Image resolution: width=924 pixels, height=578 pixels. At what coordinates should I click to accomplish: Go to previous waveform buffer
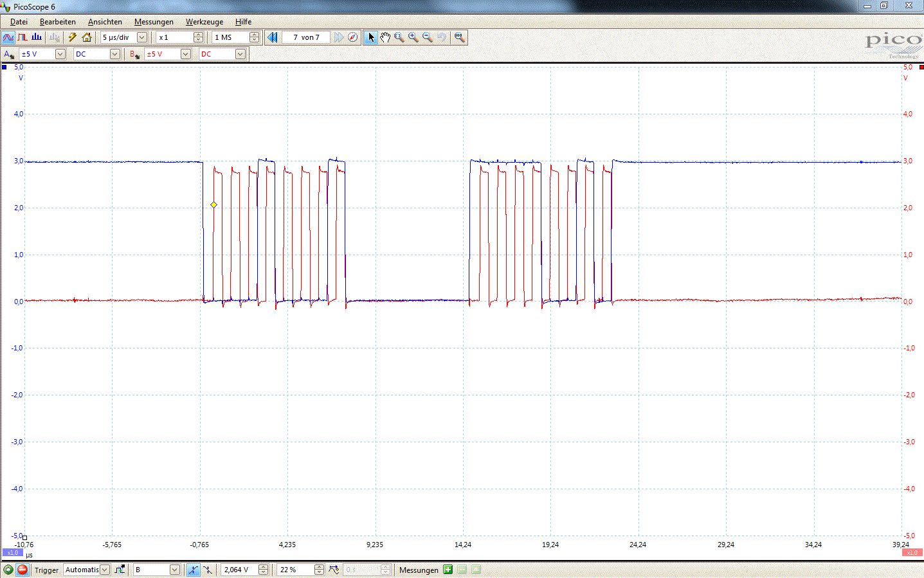coord(273,37)
